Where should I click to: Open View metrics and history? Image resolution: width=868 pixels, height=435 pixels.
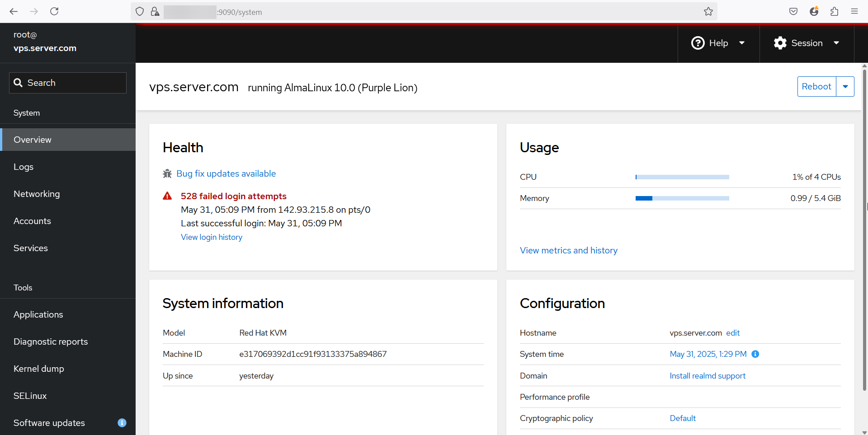[x=569, y=250]
